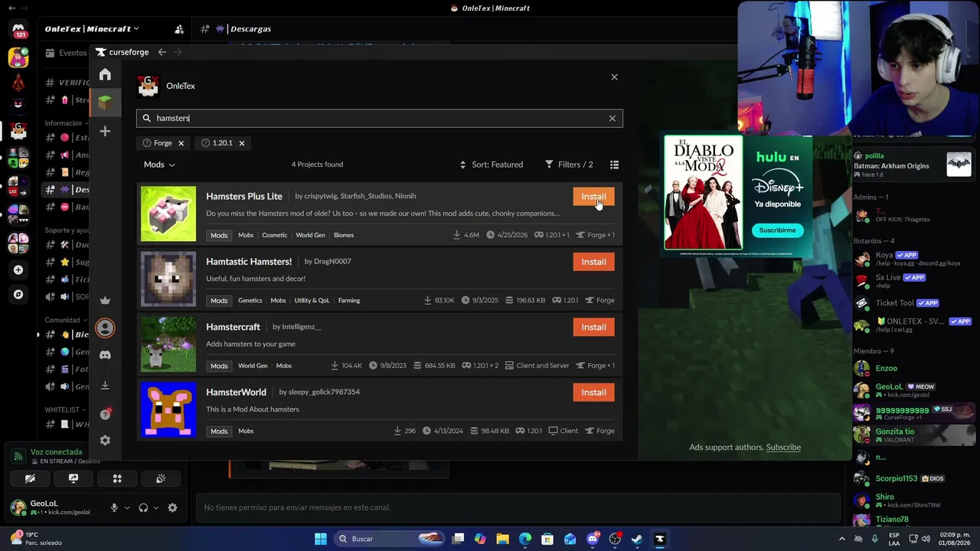Image resolution: width=980 pixels, height=551 pixels.
Task: Open the Discord icon in CurseForge sidebar
Action: coord(105,355)
